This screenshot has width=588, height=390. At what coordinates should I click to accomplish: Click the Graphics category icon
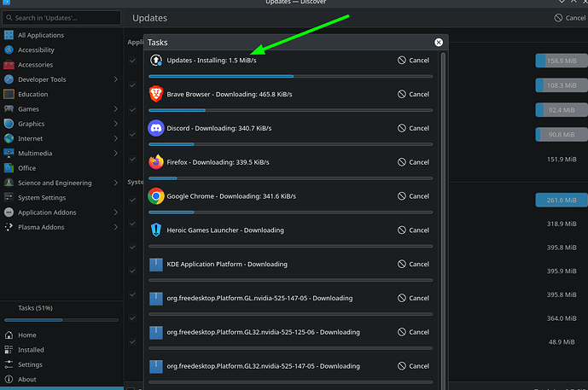(x=9, y=124)
